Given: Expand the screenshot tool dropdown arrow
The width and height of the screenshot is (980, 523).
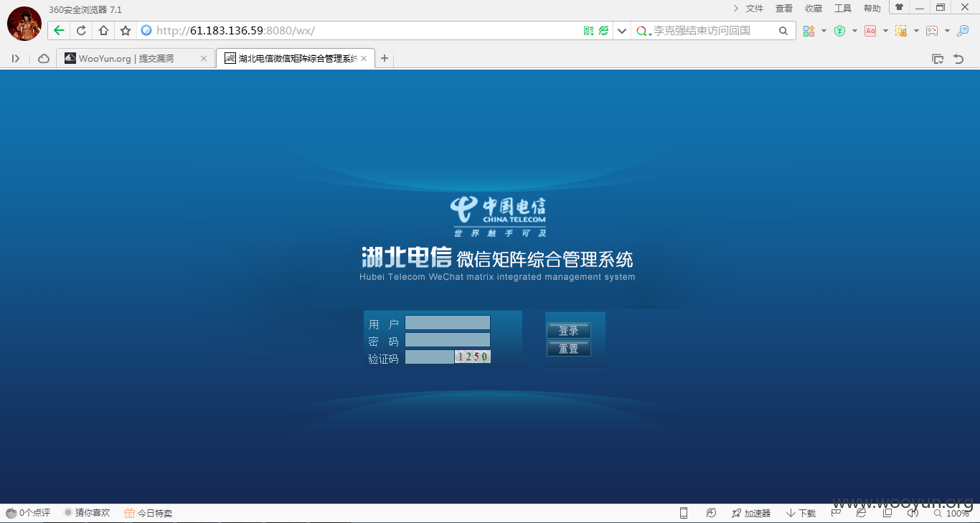Looking at the screenshot, I should click(x=916, y=31).
